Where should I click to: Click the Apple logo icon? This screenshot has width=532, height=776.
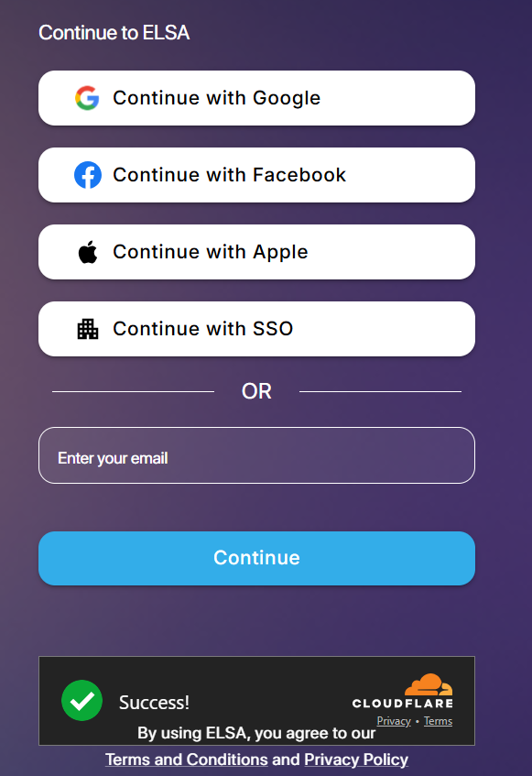coord(88,252)
